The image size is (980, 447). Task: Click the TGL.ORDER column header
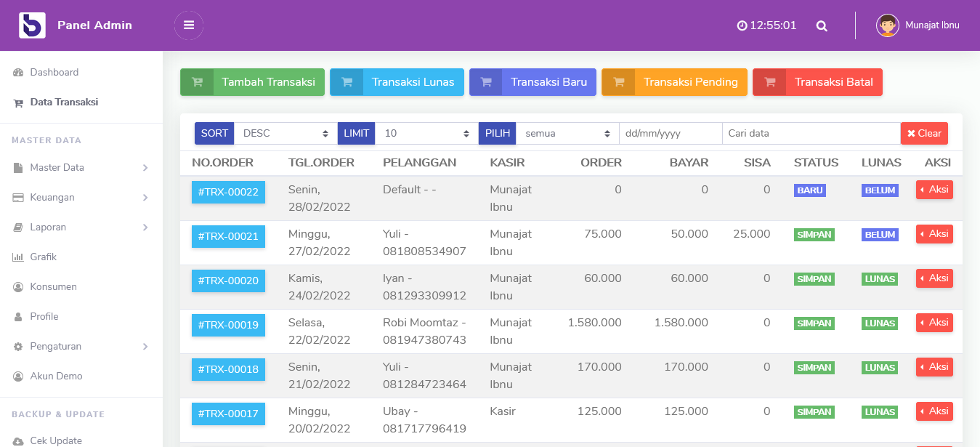321,163
